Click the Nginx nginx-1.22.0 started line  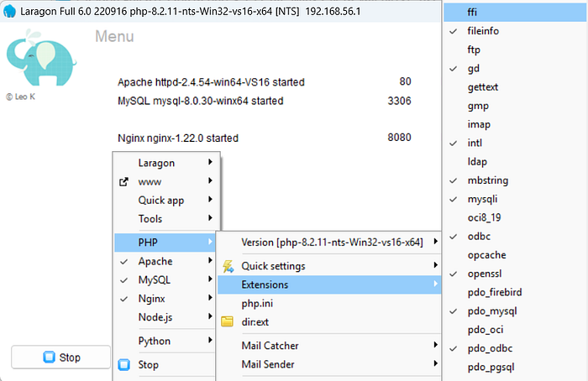178,138
